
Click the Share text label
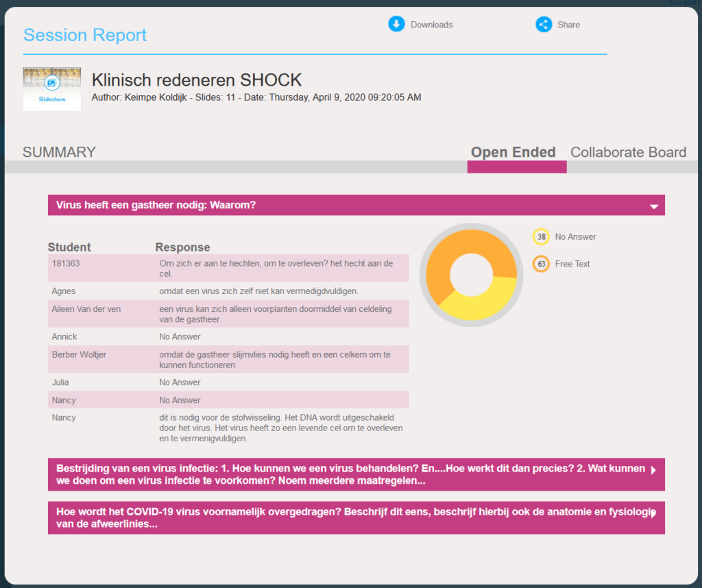pos(568,25)
